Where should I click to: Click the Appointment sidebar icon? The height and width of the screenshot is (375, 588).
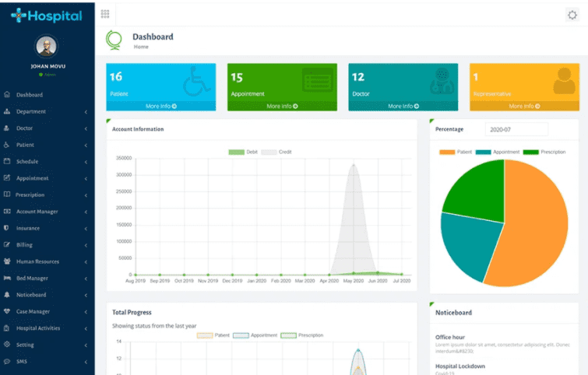7,178
